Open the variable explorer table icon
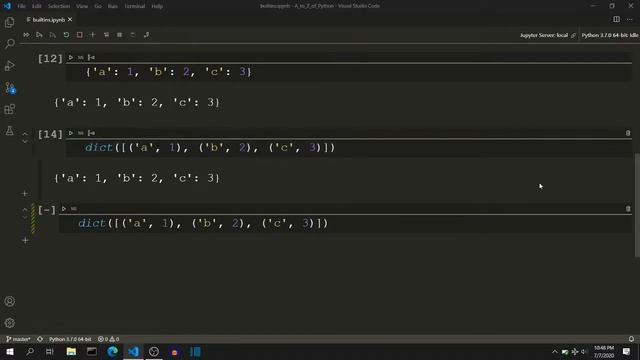 pos(120,35)
